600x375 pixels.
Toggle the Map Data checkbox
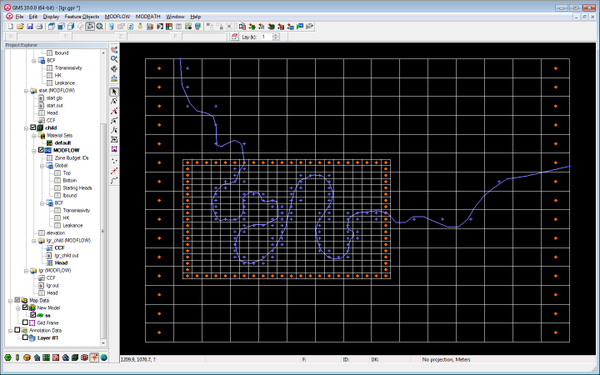[x=17, y=300]
